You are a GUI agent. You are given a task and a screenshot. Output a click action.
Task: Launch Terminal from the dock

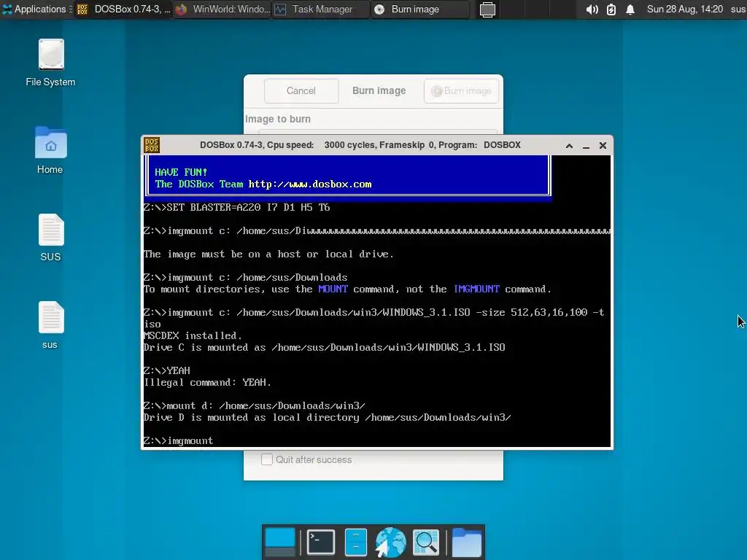tap(320, 542)
